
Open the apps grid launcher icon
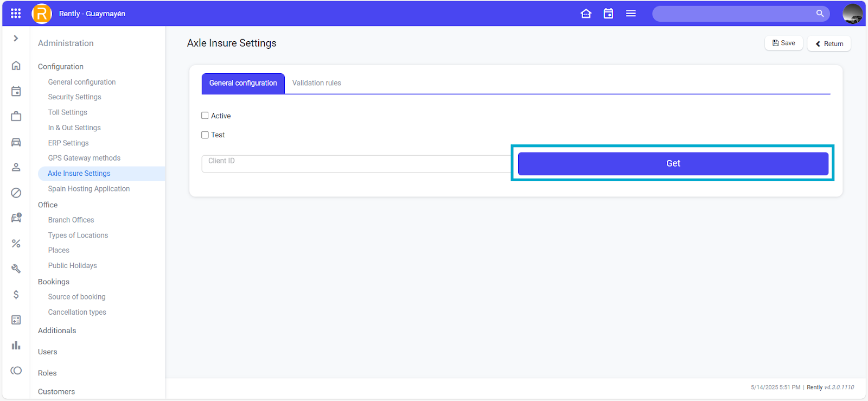[16, 14]
